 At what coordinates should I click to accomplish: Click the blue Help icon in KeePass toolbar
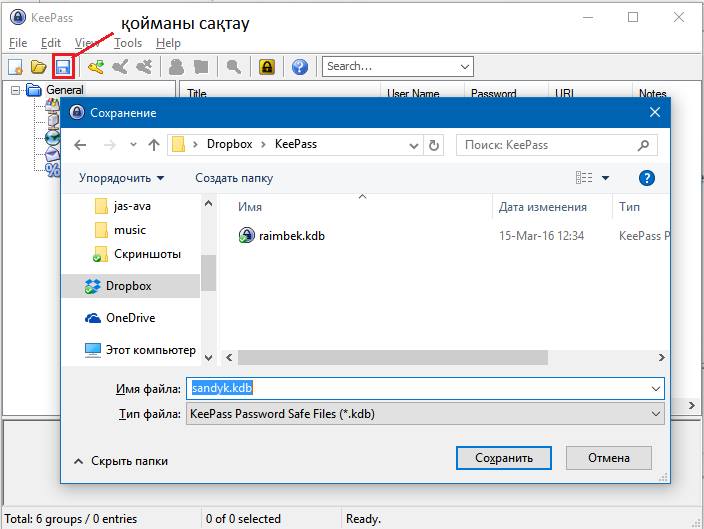(299, 67)
